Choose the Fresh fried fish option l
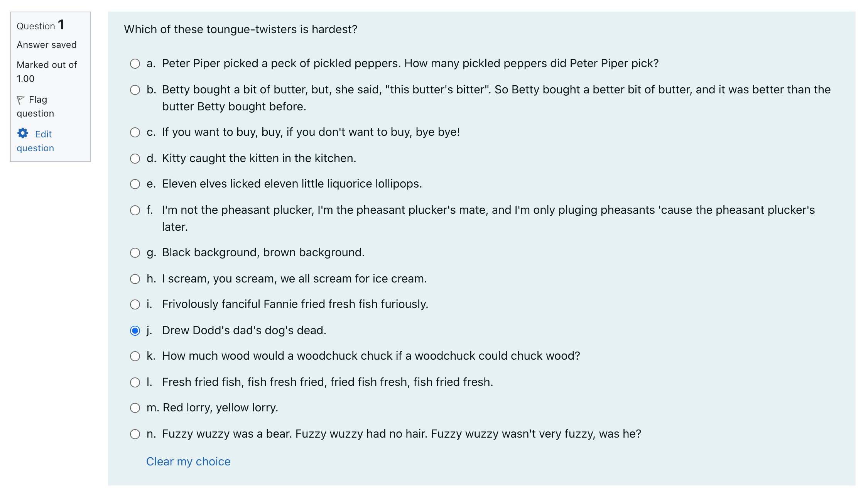This screenshot has height=504, width=868. [135, 382]
